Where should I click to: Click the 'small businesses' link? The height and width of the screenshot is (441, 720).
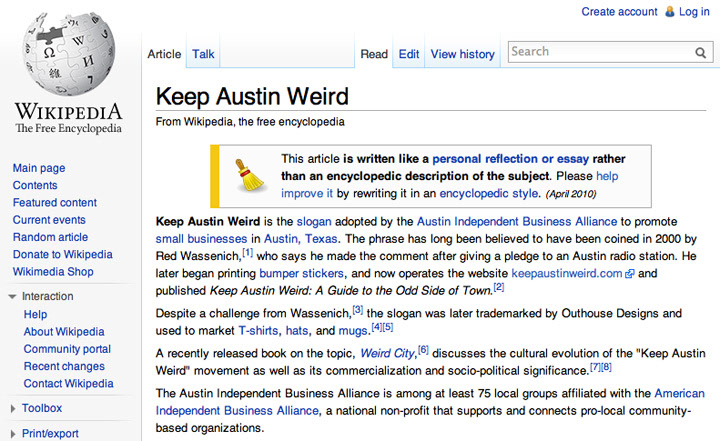tap(201, 239)
